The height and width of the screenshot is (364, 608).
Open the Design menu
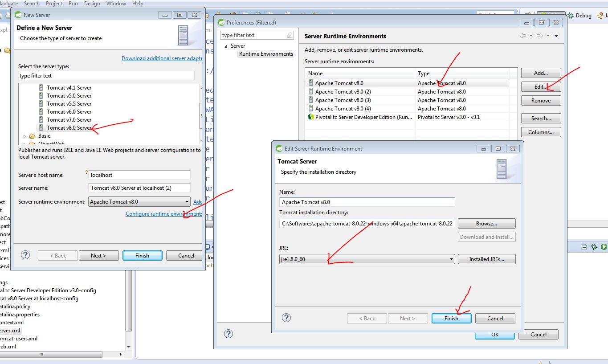[x=92, y=3]
